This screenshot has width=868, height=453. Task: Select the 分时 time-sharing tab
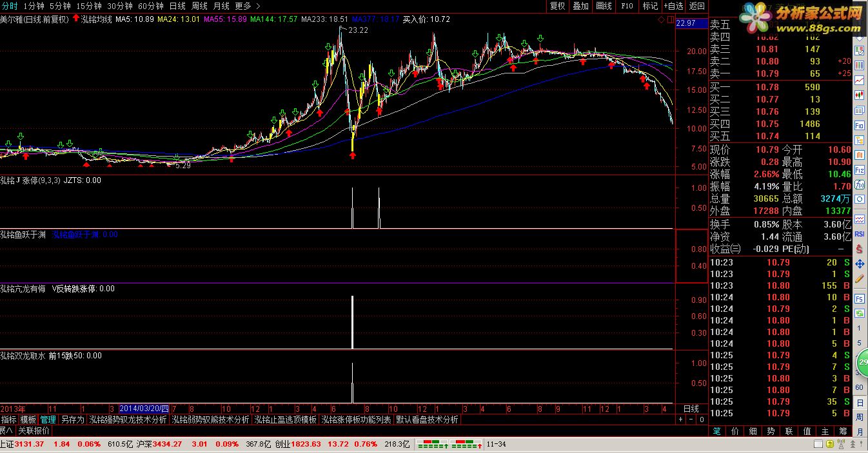(9, 6)
